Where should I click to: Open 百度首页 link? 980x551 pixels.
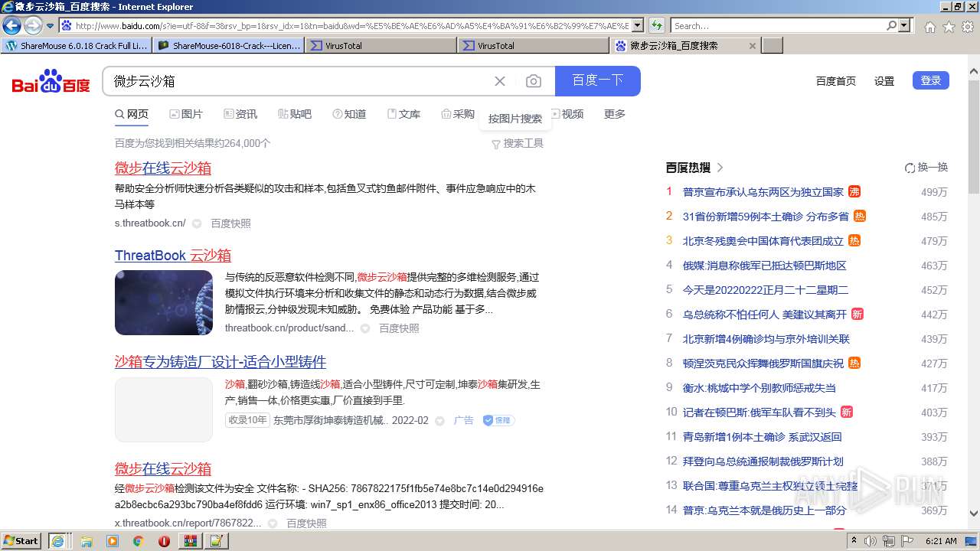836,81
